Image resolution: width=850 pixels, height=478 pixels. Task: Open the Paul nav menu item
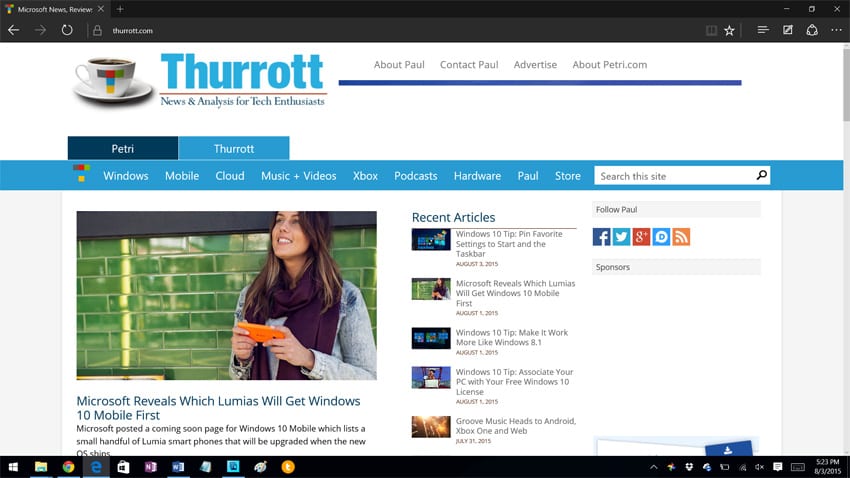527,176
